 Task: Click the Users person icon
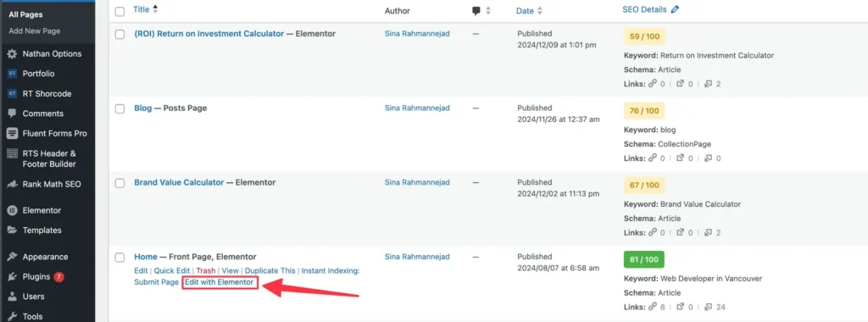12,297
